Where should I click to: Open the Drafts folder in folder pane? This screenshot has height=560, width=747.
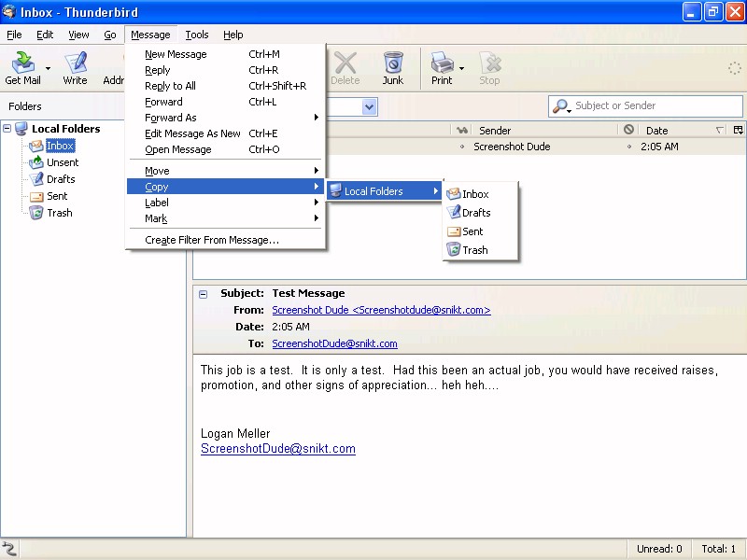[61, 179]
